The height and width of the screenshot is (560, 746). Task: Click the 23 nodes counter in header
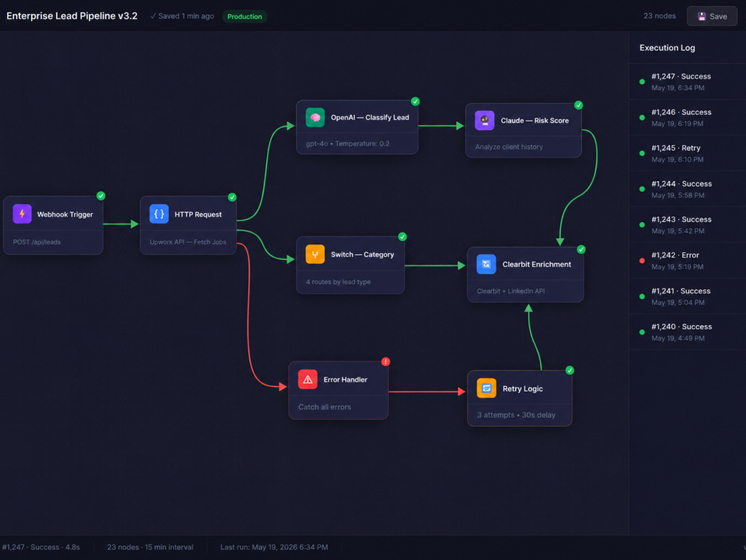pyautogui.click(x=659, y=16)
